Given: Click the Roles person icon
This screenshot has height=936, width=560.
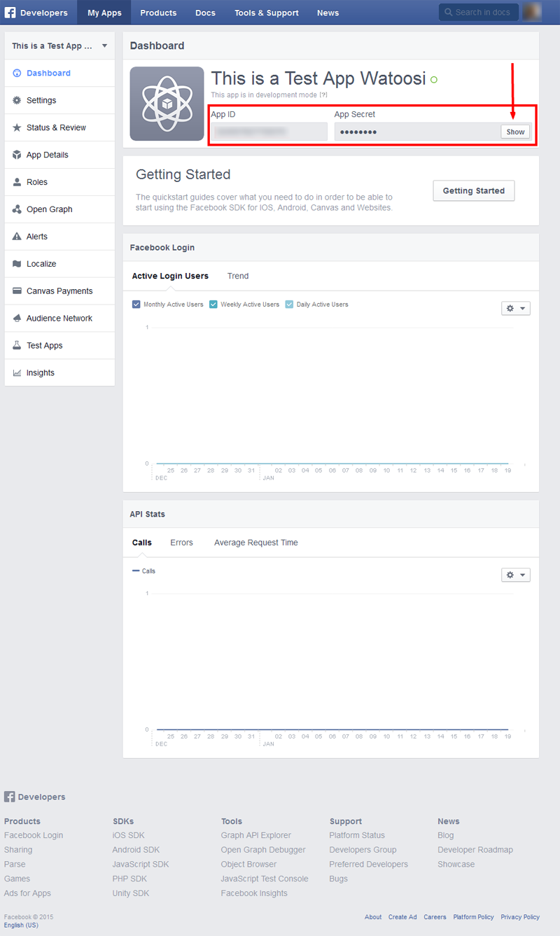Looking at the screenshot, I should [17, 182].
